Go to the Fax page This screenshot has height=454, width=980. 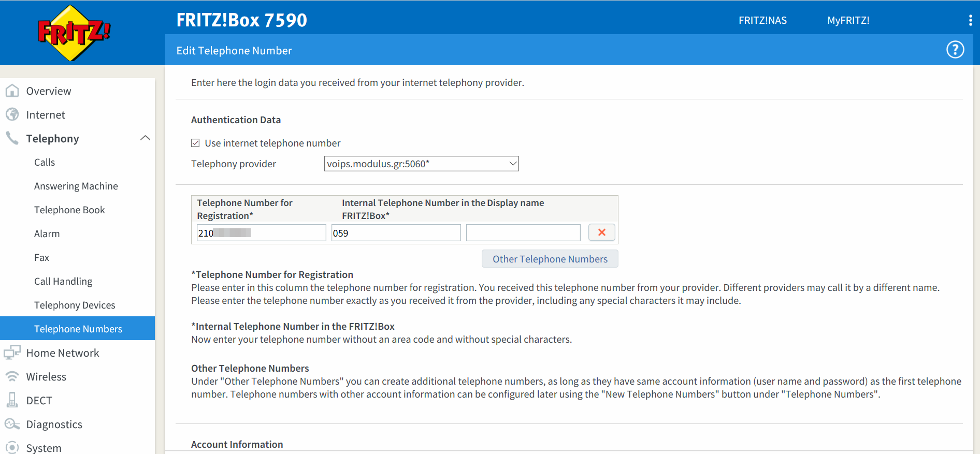coord(41,258)
